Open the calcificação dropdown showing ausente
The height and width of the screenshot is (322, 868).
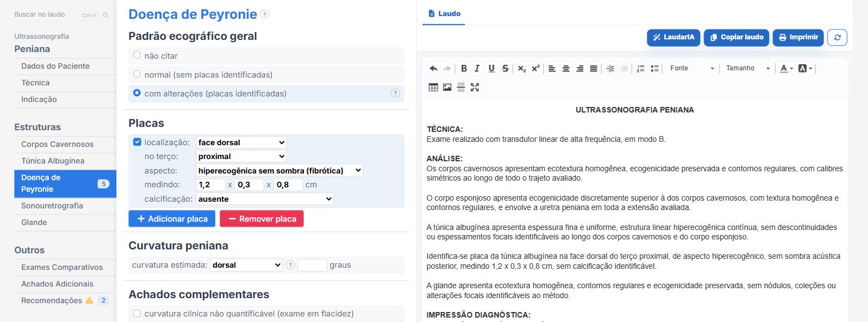pos(265,198)
